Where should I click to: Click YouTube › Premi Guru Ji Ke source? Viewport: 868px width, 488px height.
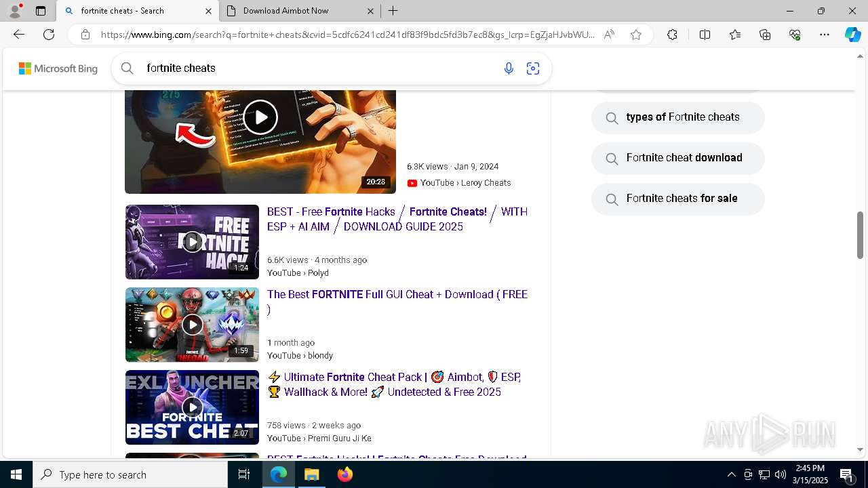click(x=319, y=438)
